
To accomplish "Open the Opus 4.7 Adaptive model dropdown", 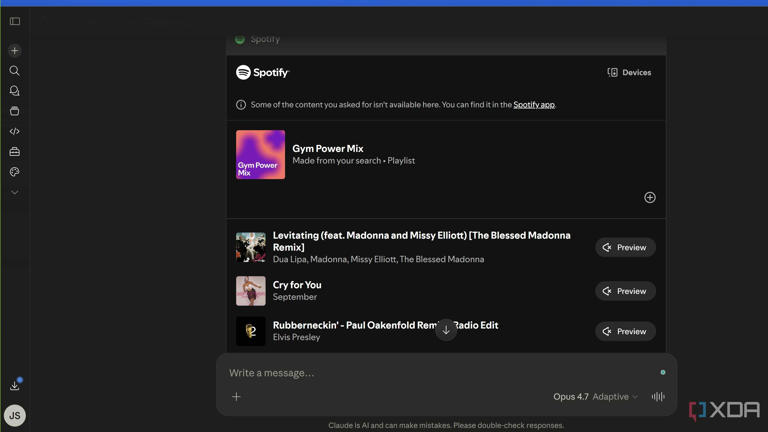I will pos(595,397).
